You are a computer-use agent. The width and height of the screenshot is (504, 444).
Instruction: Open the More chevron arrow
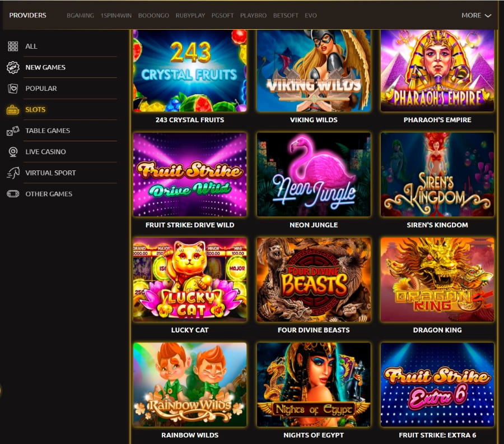[488, 16]
